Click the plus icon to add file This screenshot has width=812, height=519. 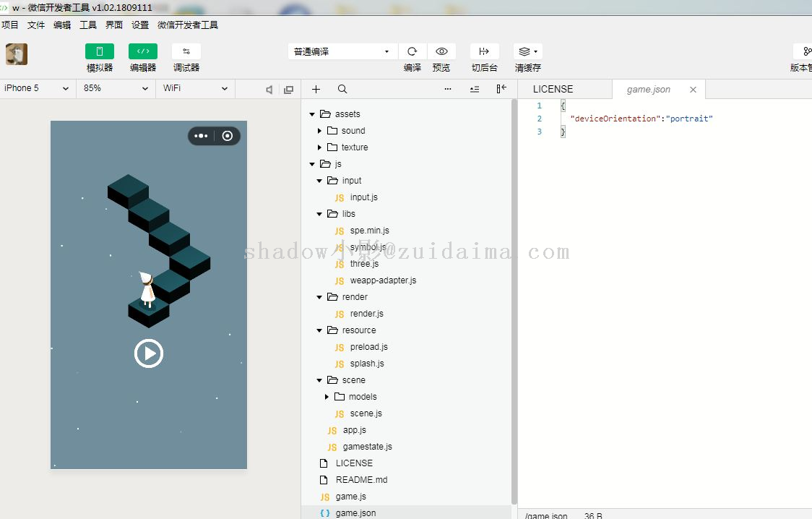point(316,89)
